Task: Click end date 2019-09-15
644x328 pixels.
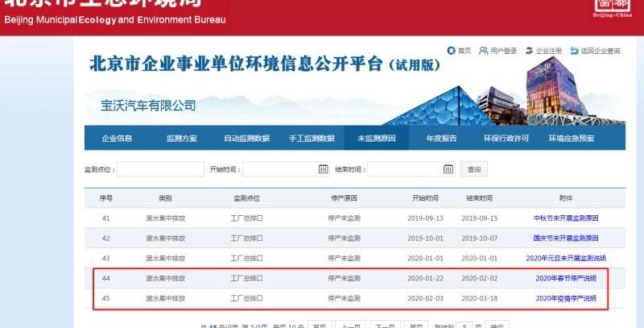Action: [x=479, y=218]
